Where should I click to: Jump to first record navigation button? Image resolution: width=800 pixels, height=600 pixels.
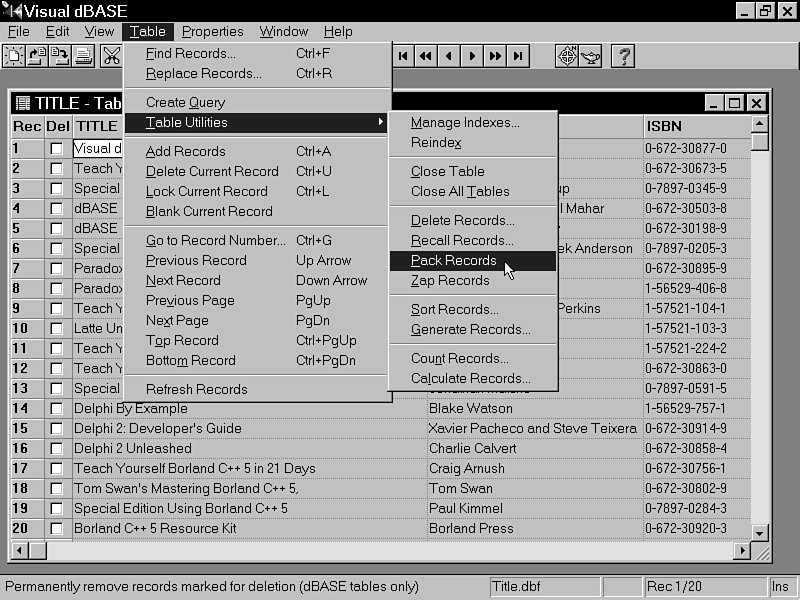pos(403,56)
